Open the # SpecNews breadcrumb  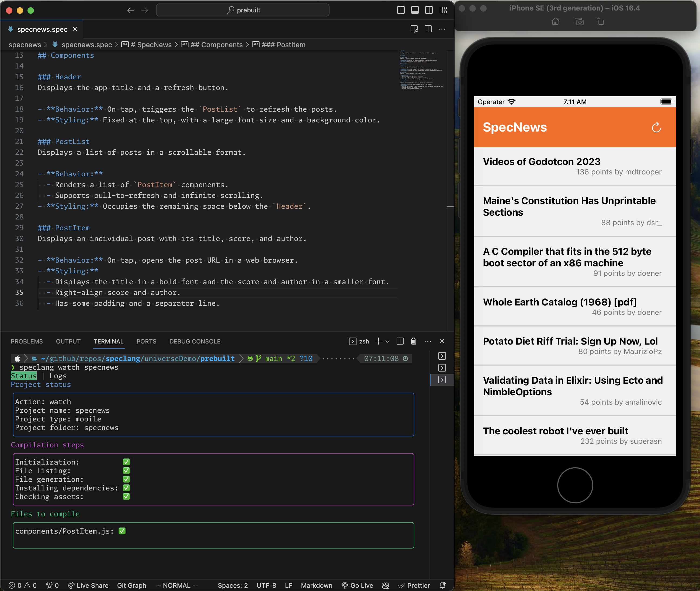147,44
